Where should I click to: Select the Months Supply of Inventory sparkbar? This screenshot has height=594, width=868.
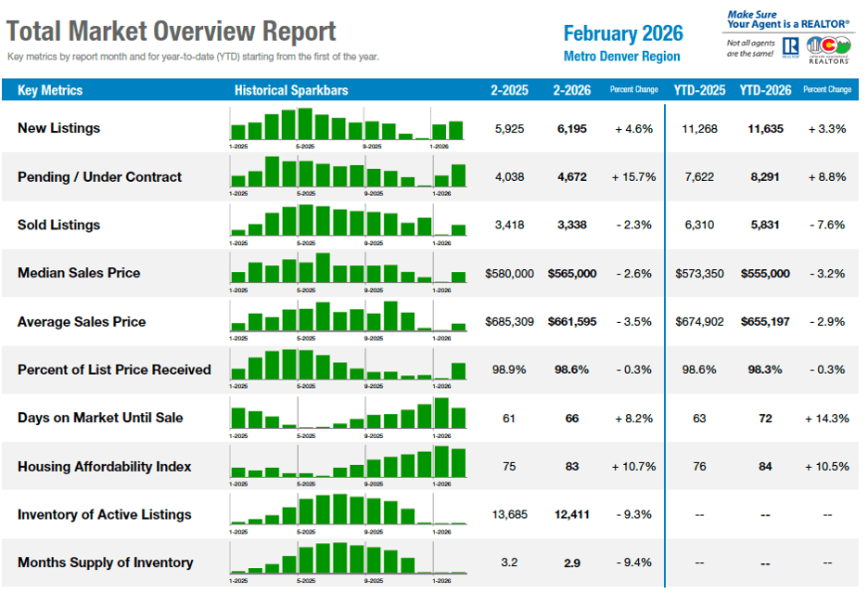pos(348,559)
